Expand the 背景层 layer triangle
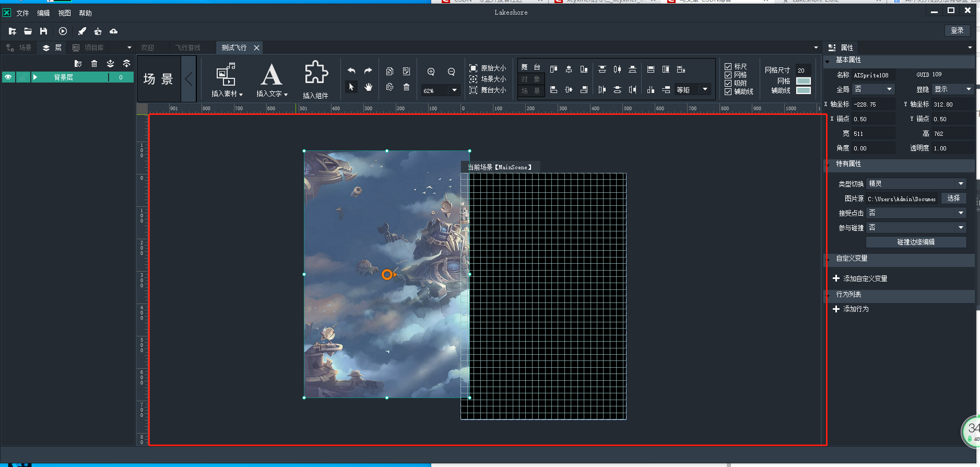Screen dimensions: 980x467 tap(36, 77)
